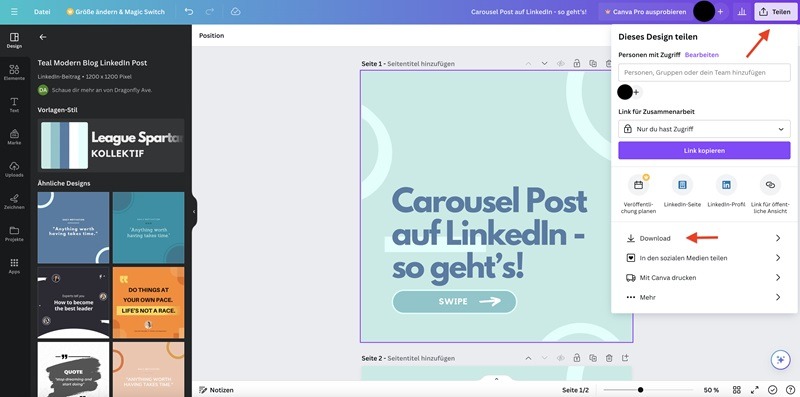Expand page thumbnails with bottom chevron
This screenshot has width=800, height=397.
[496, 379]
